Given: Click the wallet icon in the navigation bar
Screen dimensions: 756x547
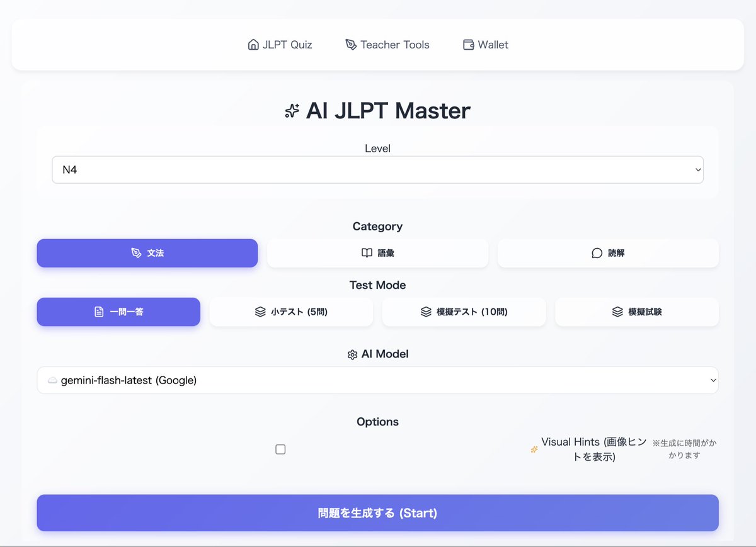Looking at the screenshot, I should [x=468, y=45].
